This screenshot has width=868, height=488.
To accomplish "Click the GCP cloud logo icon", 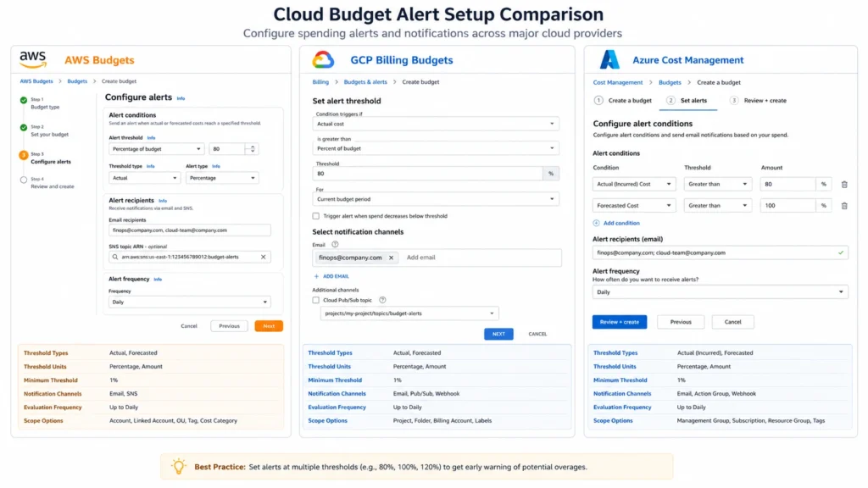I will tap(323, 59).
